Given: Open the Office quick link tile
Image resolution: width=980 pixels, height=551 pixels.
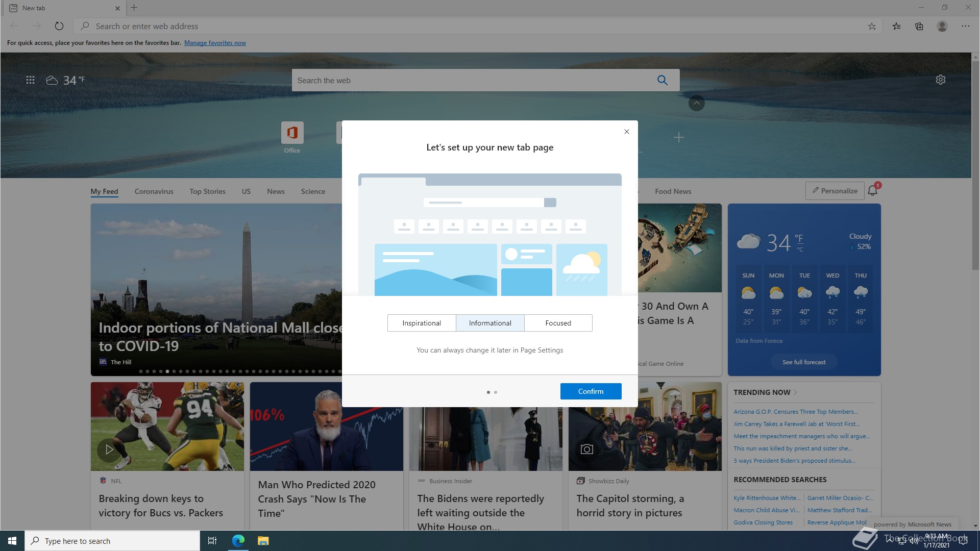Looking at the screenshot, I should coord(292,137).
